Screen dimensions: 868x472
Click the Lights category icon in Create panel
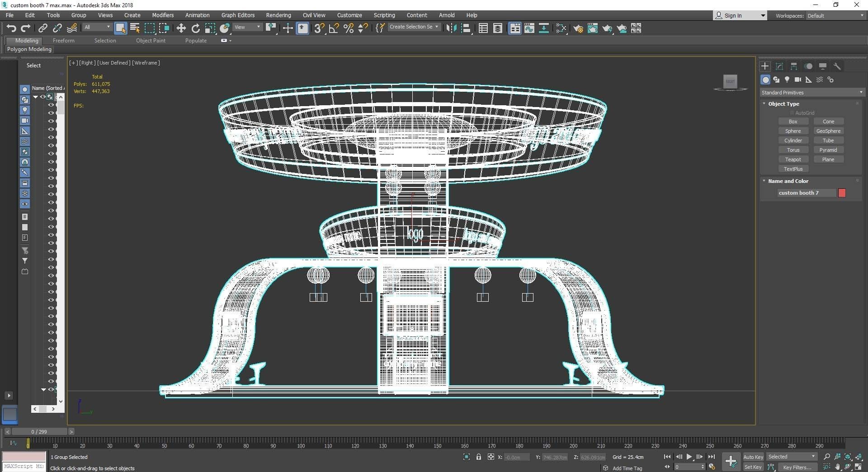[787, 79]
